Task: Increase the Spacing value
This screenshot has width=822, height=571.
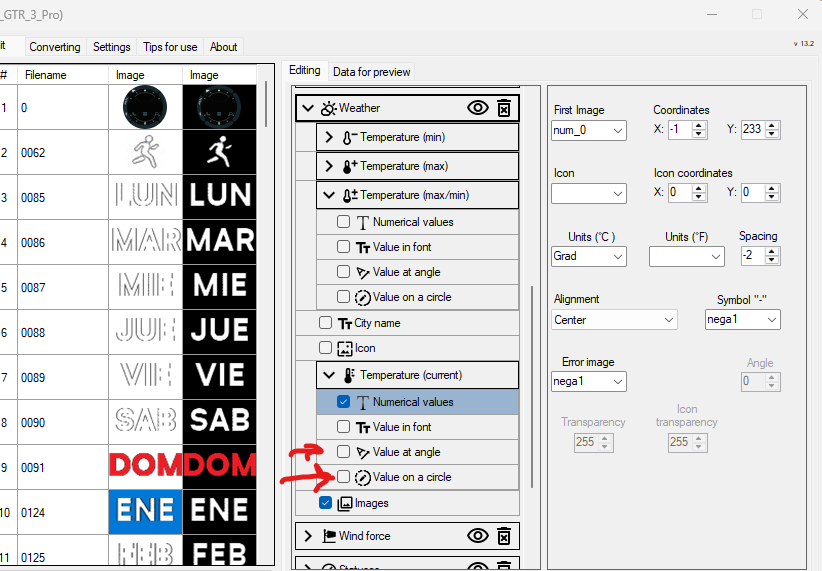Action: 772,252
